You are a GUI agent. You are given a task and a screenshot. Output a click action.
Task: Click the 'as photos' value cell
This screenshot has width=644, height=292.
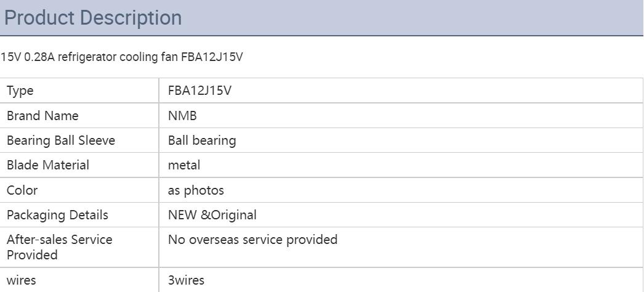click(x=196, y=190)
